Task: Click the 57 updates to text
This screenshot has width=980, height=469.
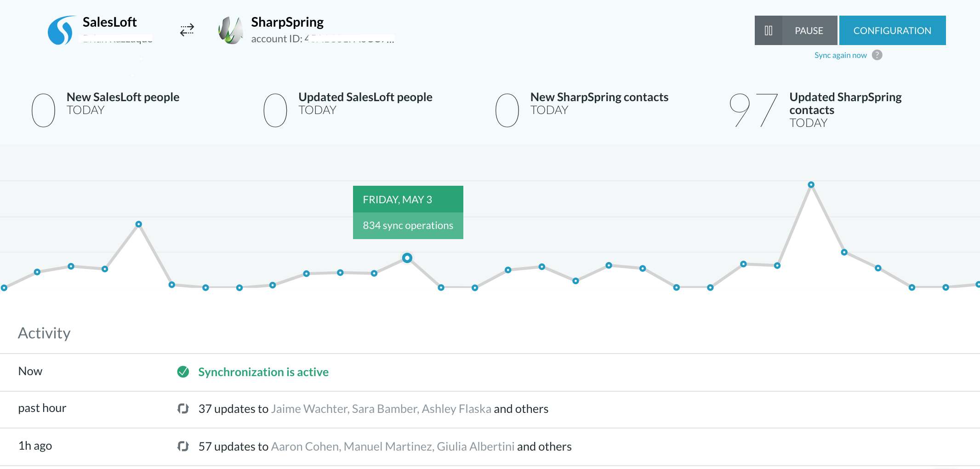Action: [x=234, y=446]
